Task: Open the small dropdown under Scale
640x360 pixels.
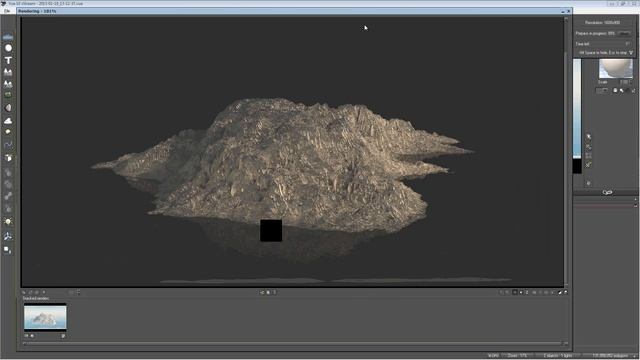Action: pos(602,91)
